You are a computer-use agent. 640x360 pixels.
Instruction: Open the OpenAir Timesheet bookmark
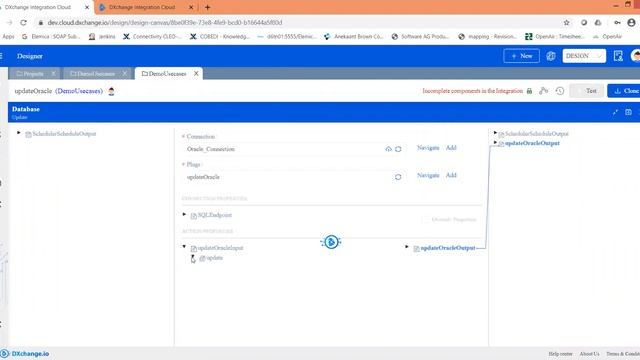tap(554, 36)
